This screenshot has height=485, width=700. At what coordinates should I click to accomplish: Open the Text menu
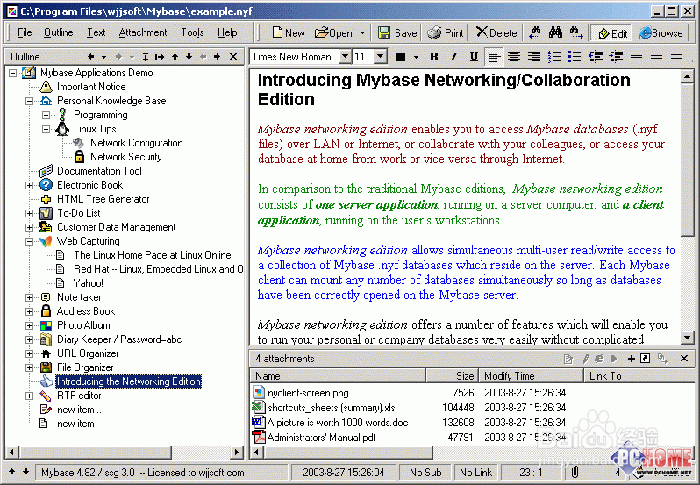(x=96, y=33)
